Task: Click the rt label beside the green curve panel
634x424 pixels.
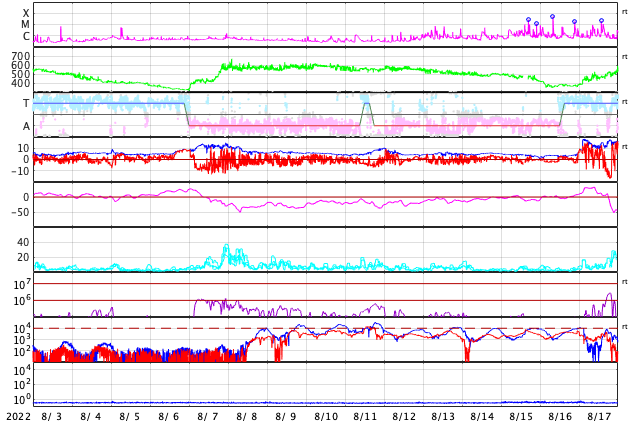Action: click(x=625, y=57)
